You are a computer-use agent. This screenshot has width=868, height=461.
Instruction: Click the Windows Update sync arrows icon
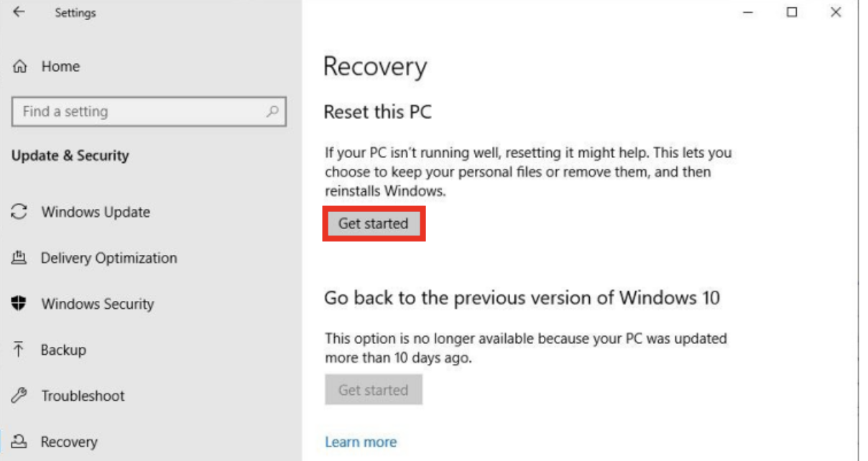(20, 212)
